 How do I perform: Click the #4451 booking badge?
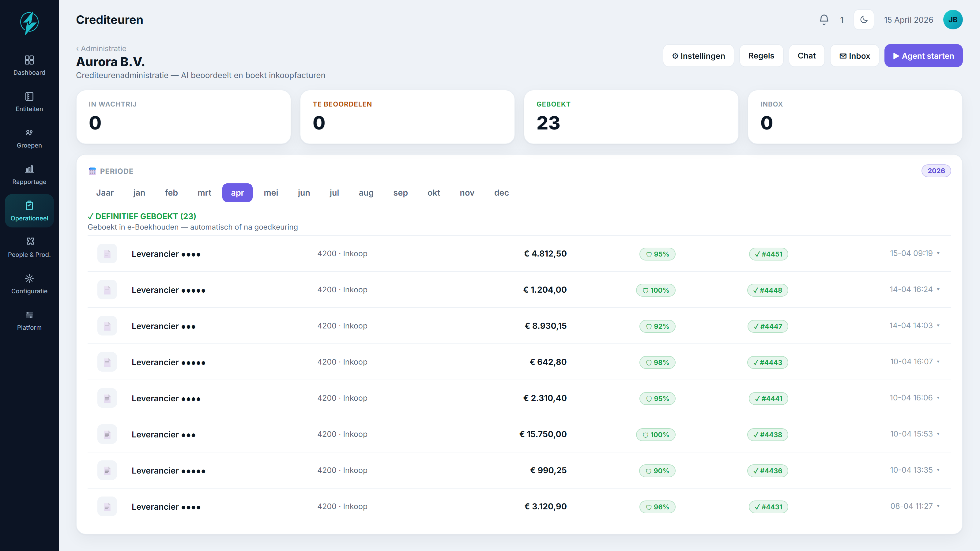(x=768, y=254)
